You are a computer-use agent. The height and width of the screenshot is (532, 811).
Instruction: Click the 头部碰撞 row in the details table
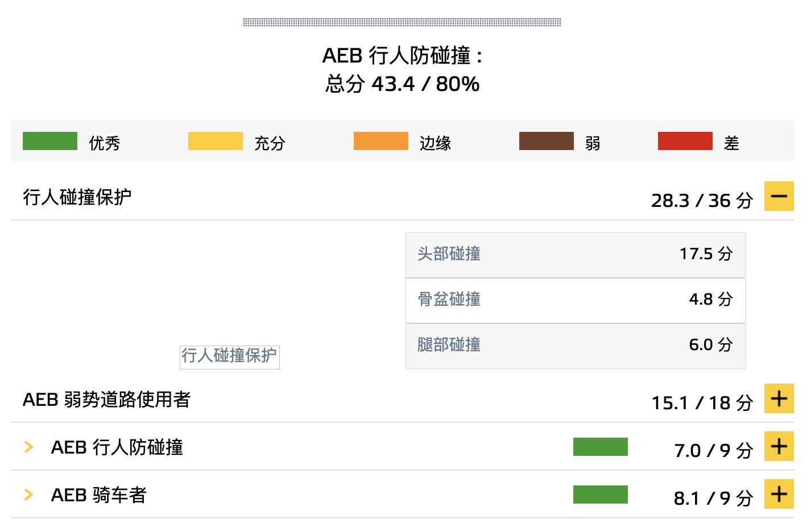coord(575,255)
